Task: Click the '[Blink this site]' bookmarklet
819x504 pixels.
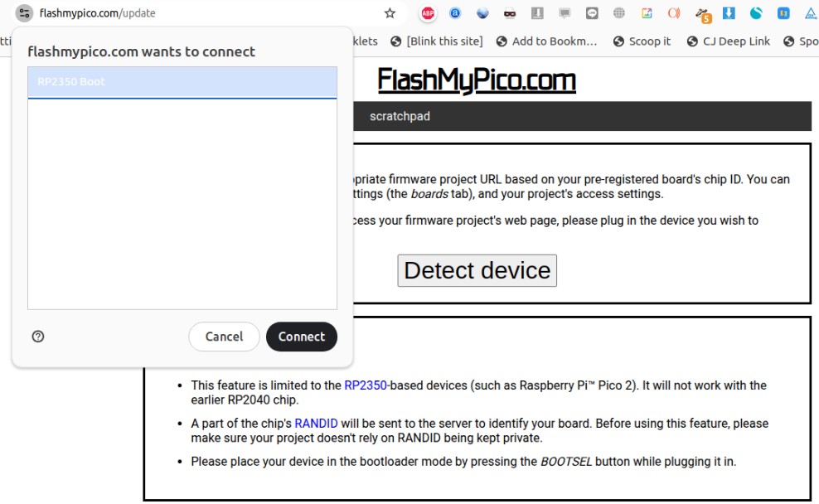Action: tap(437, 41)
